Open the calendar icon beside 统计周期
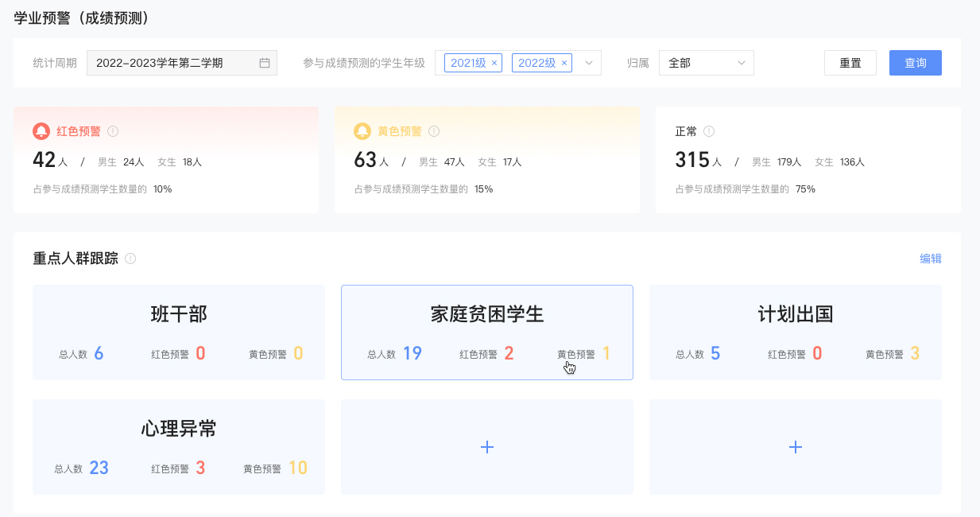980x517 pixels. click(266, 62)
